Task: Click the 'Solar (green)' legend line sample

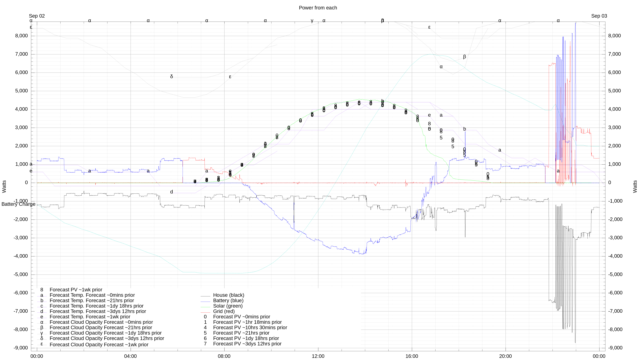Action: 205,307
